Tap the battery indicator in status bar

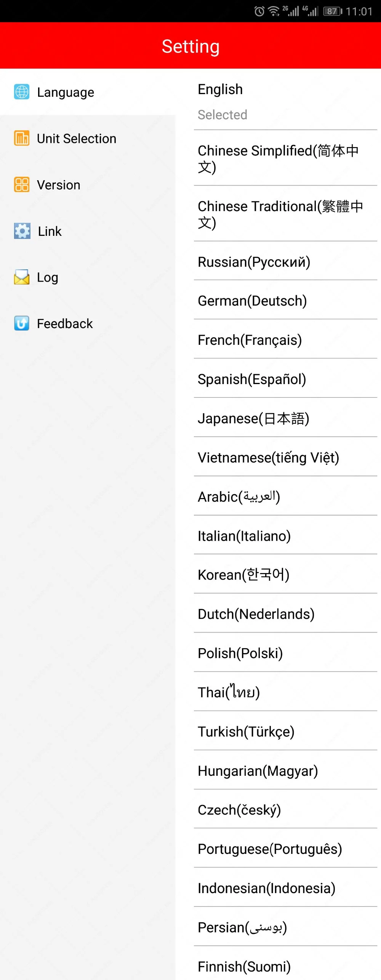coord(333,11)
